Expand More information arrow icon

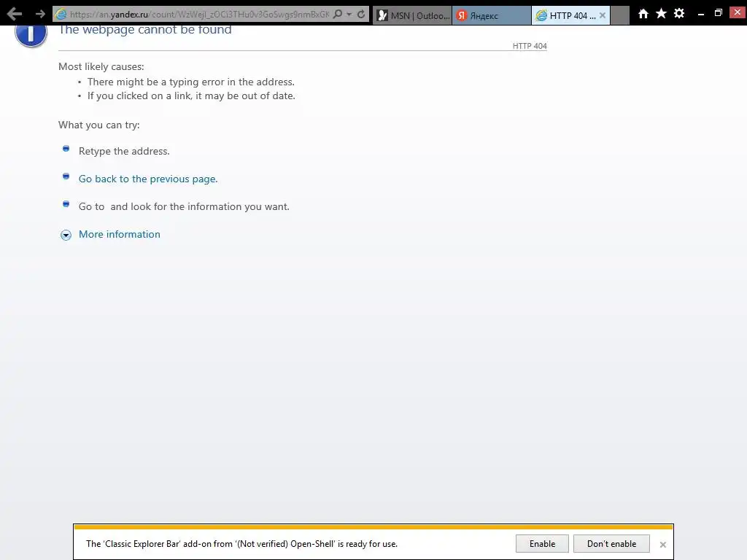click(x=66, y=235)
